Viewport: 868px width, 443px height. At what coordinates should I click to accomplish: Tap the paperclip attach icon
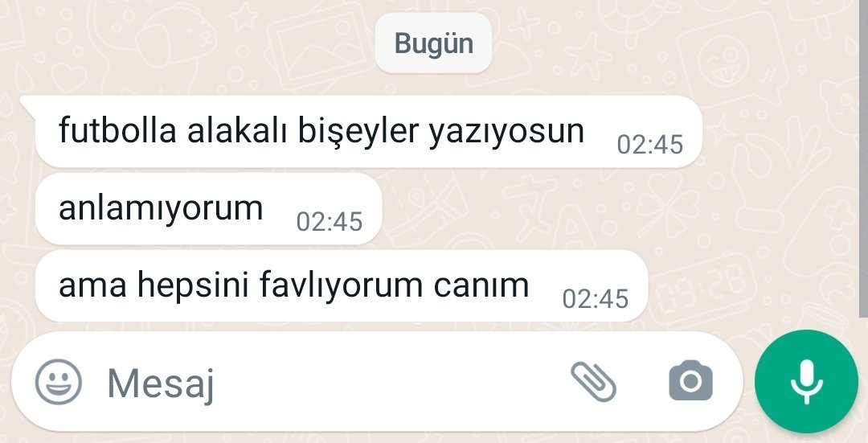(x=593, y=382)
